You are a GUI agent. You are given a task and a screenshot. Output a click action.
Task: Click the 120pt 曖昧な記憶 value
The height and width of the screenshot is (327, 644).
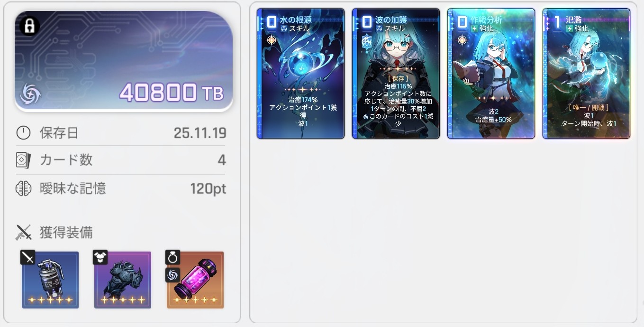(208, 189)
